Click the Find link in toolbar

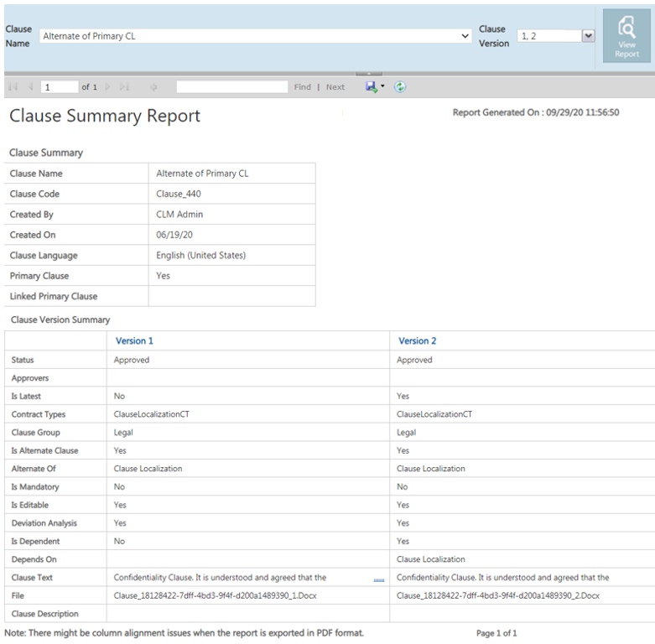pyautogui.click(x=302, y=87)
